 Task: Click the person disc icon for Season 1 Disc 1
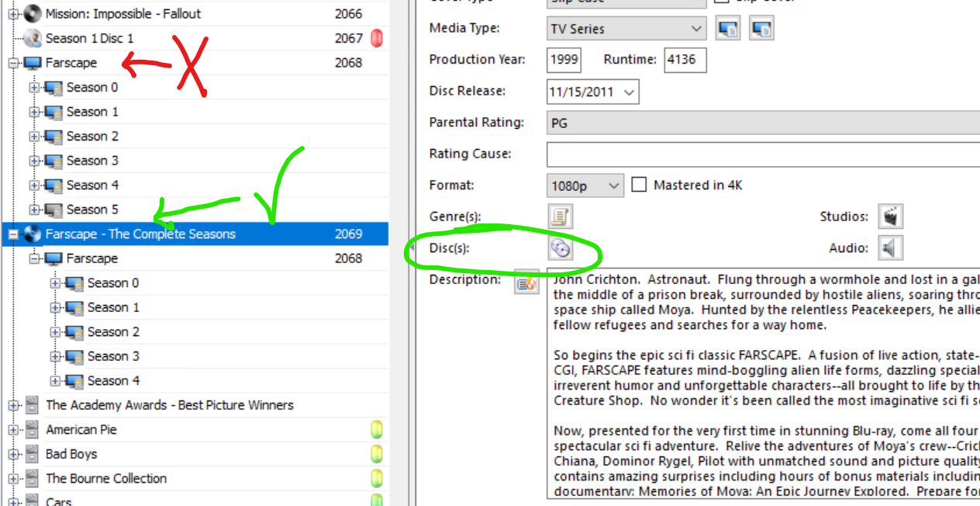[x=33, y=38]
